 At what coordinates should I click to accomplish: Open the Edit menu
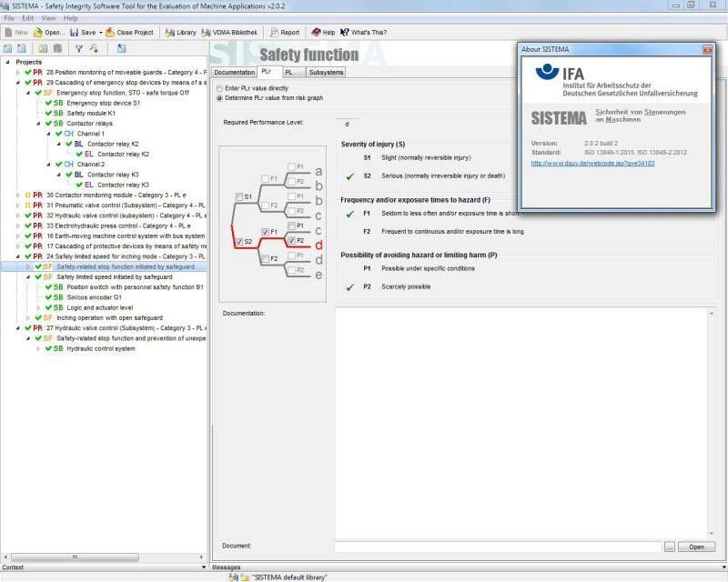point(28,18)
